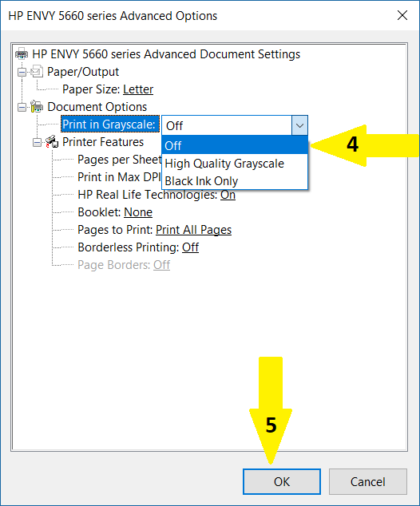Screen dimensions: 420x506
Task: Click the OK button
Action: pos(282,481)
